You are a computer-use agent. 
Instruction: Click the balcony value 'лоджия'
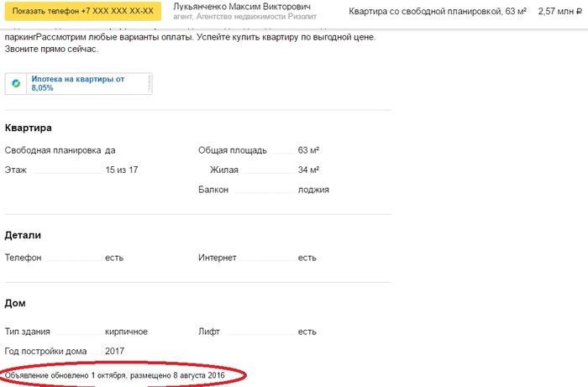click(x=313, y=190)
